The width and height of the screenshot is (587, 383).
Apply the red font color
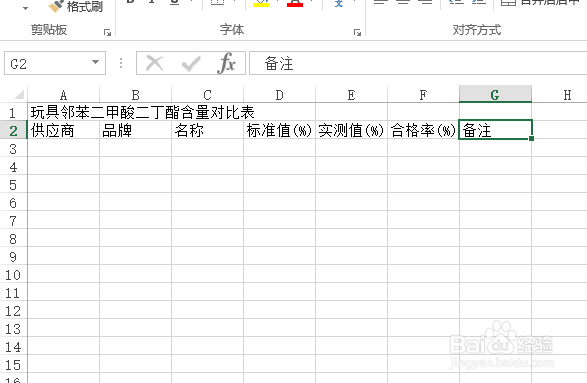click(x=295, y=4)
